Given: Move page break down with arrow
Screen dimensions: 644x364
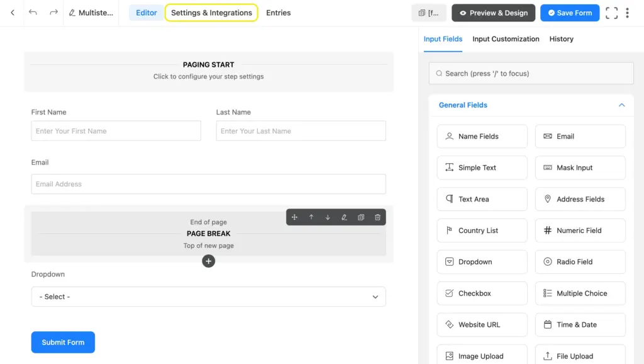Looking at the screenshot, I should 328,217.
